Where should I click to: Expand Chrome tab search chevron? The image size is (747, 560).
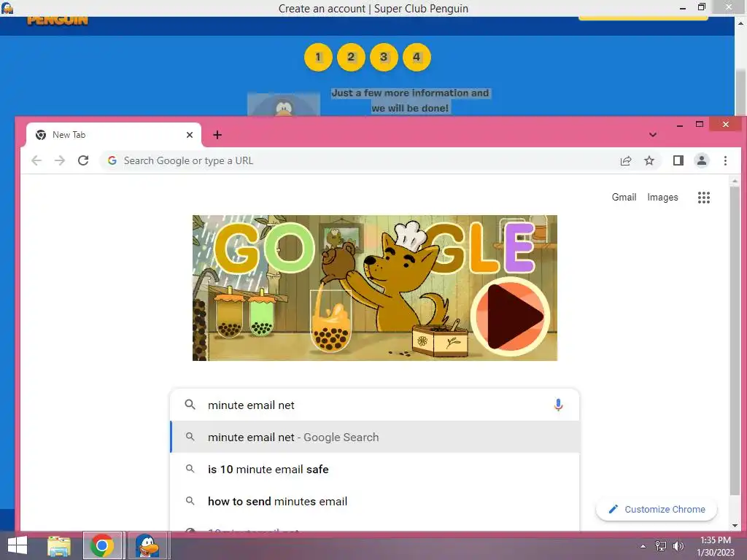(653, 135)
